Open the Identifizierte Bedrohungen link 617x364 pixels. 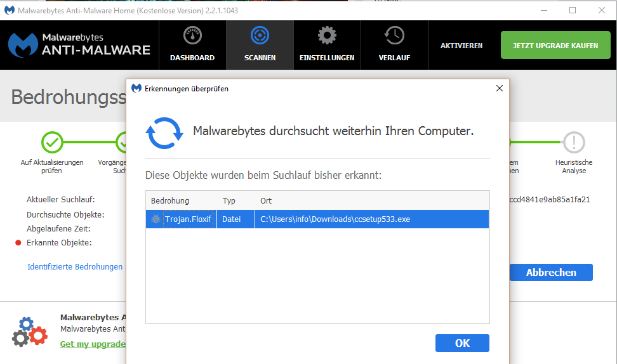point(75,266)
